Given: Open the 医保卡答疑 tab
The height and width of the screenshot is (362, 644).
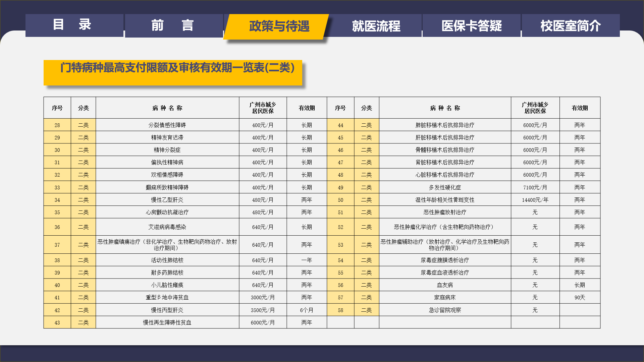Looking at the screenshot, I should [471, 25].
